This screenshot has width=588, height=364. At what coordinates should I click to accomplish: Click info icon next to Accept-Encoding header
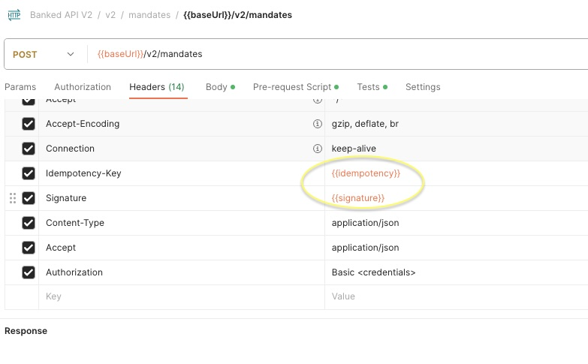317,124
